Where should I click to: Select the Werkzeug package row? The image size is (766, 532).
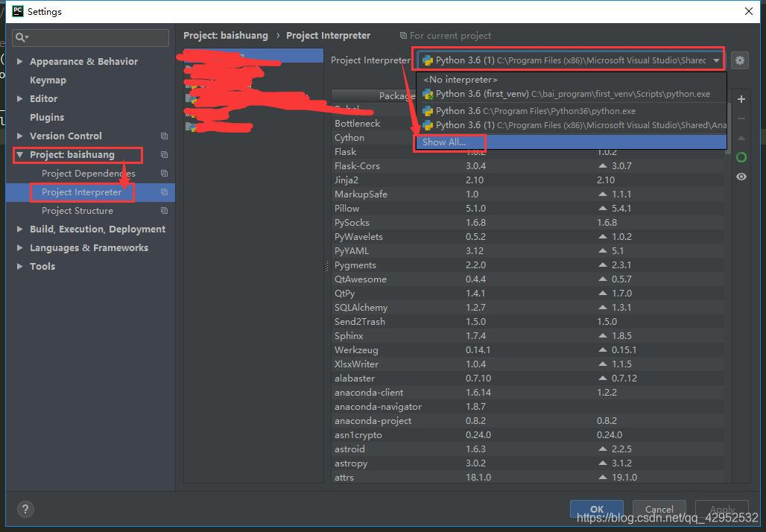(528, 350)
